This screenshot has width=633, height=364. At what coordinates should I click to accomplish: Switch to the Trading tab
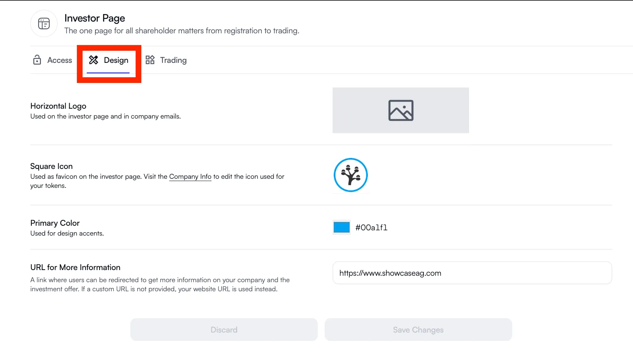click(x=173, y=60)
